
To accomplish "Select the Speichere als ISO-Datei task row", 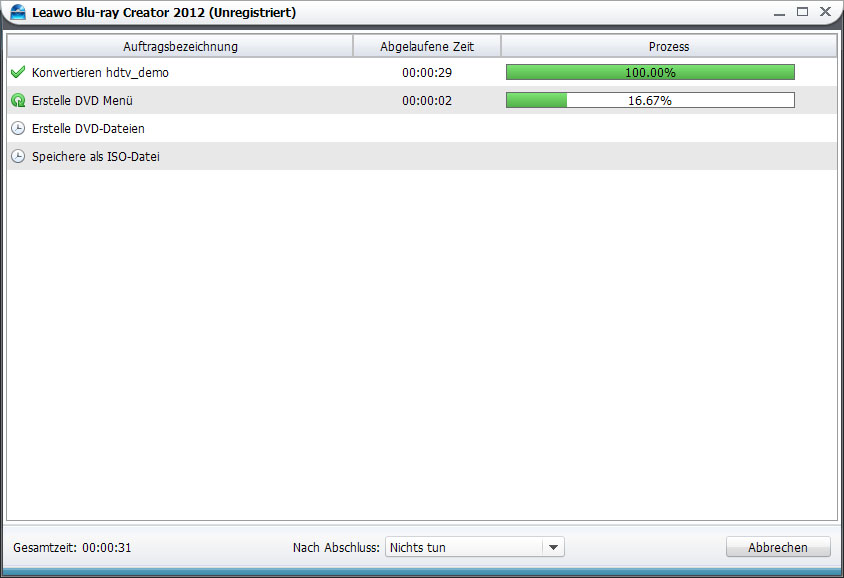I will tap(422, 156).
